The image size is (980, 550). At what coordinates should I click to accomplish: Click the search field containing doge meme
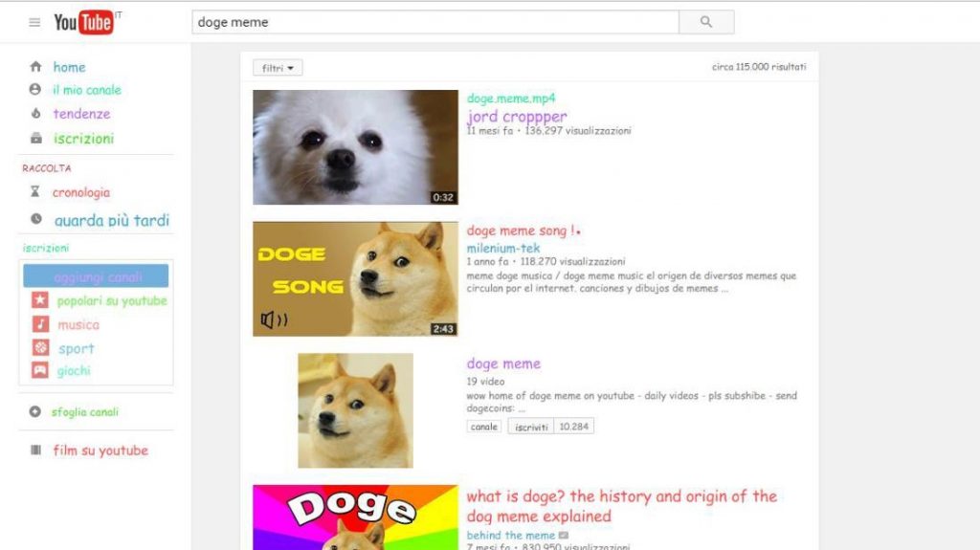tap(435, 22)
